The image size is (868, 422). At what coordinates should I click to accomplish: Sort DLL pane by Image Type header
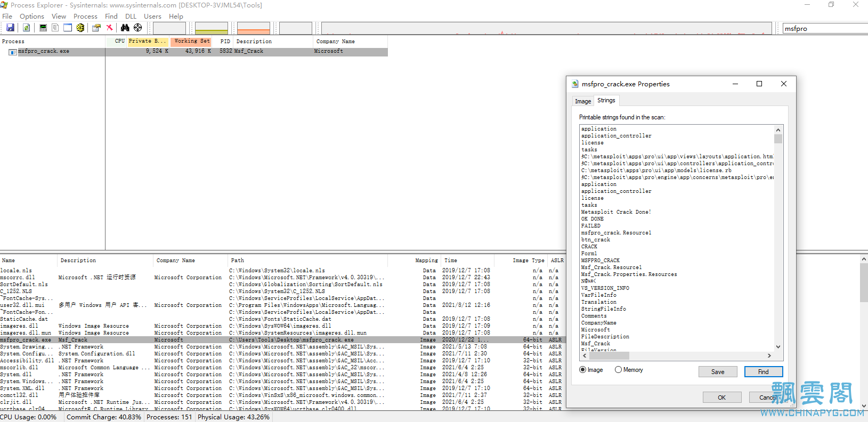[x=521, y=261]
